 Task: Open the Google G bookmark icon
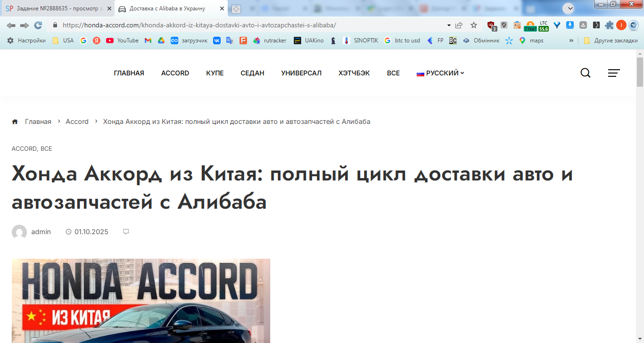pos(83,41)
